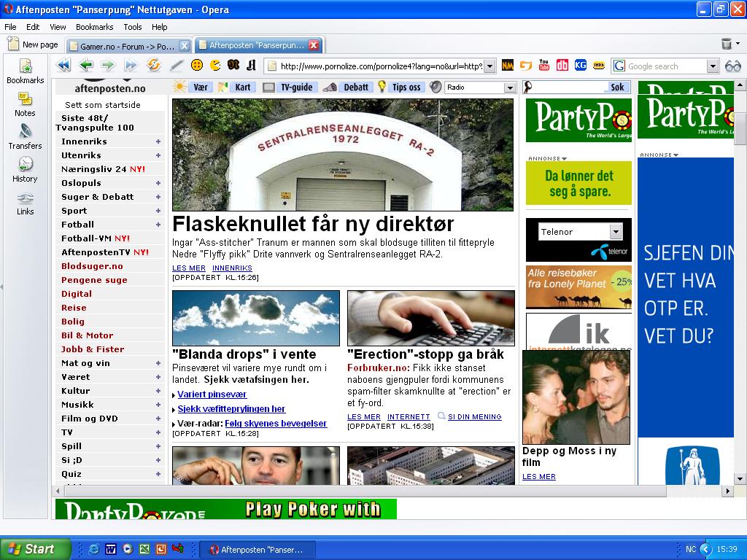Open the Links panel
747x560 pixels.
pos(25,203)
